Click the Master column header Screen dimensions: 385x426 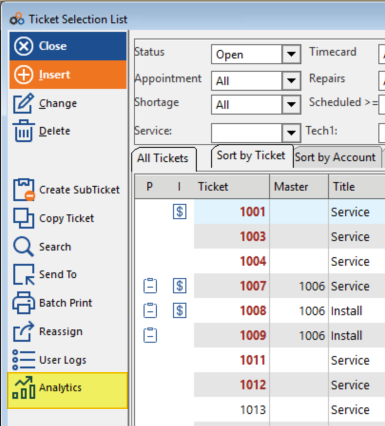(x=291, y=187)
